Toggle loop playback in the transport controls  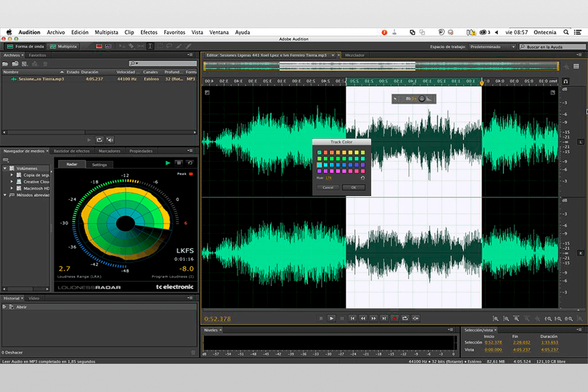click(405, 318)
